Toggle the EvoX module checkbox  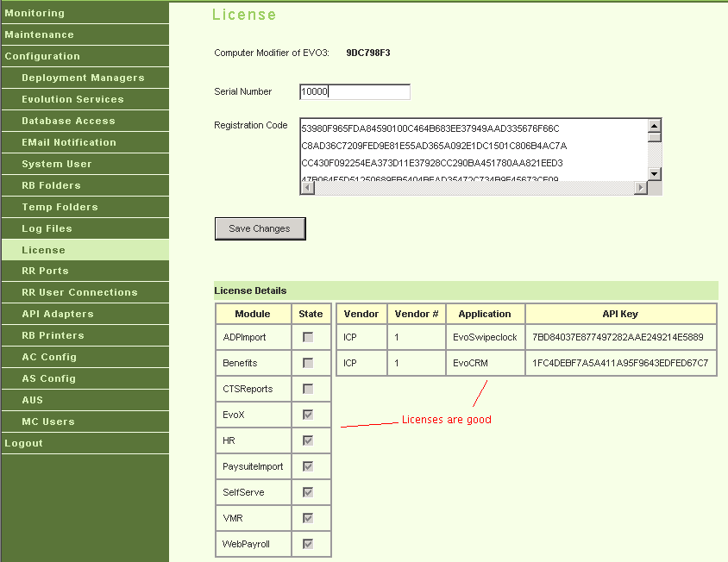pos(308,415)
